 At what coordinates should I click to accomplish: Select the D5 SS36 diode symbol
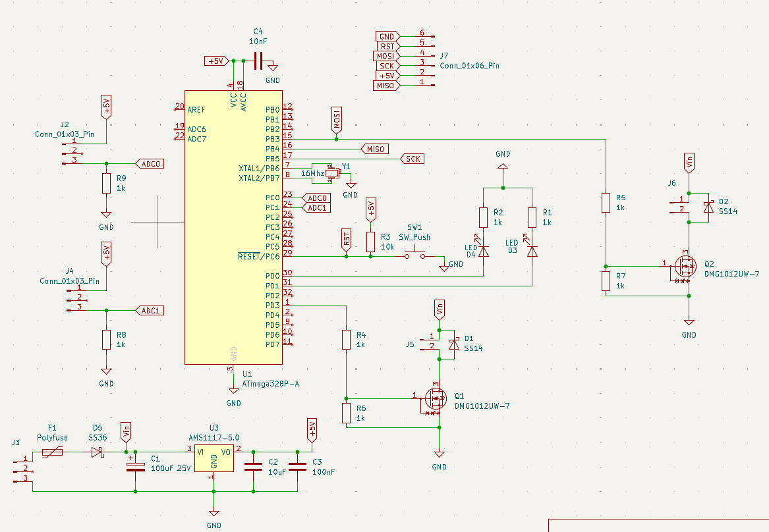[x=98, y=452]
